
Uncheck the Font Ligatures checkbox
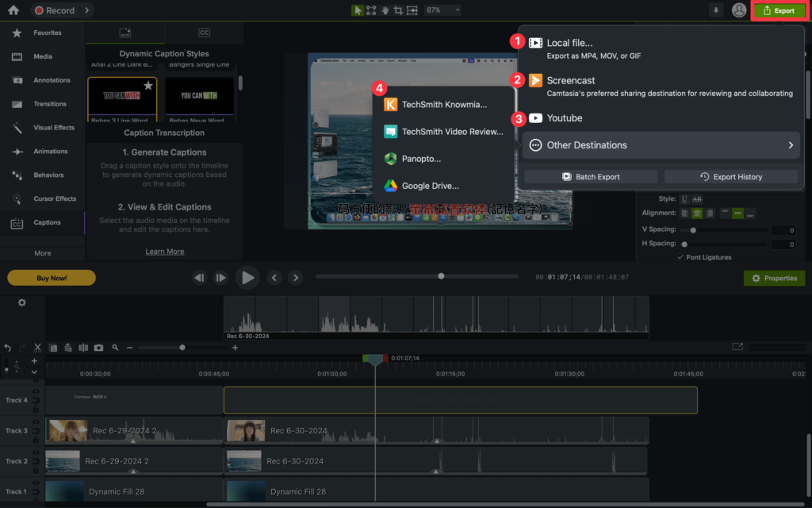[x=680, y=257]
